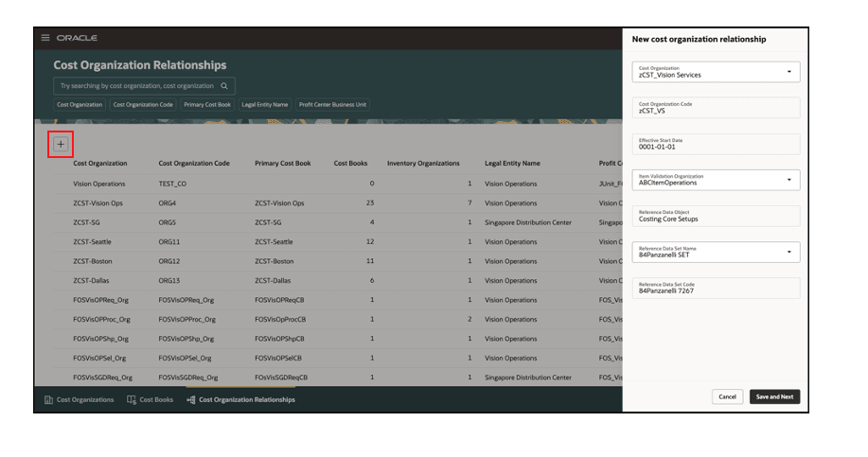Select the ZCST-Boston cost organization cell
The image size is (868, 457).
pyautogui.click(x=93, y=261)
